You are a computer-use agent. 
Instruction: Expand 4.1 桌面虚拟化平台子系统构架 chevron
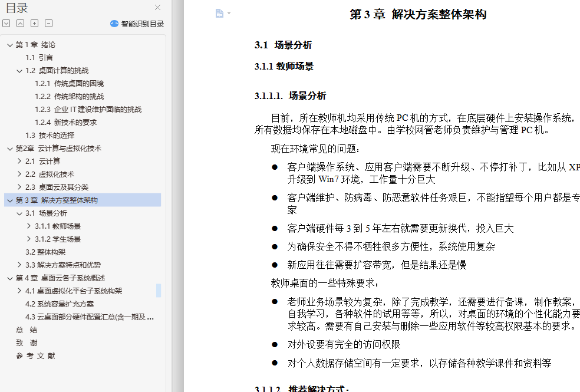coord(19,291)
